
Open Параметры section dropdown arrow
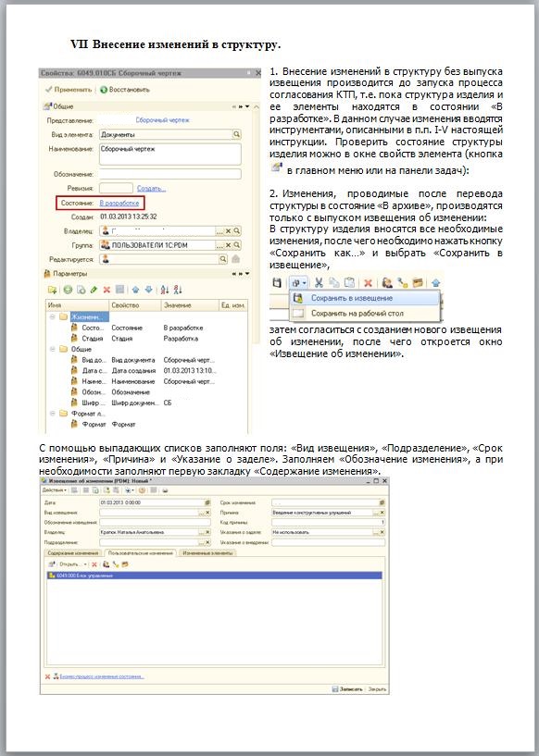[x=247, y=274]
